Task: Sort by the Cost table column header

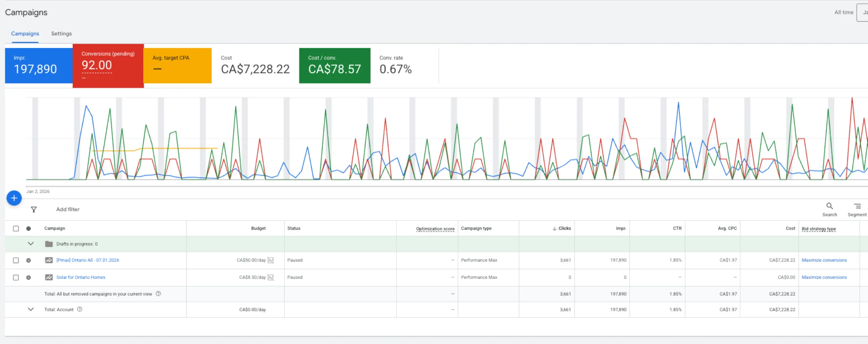Action: tap(790, 228)
